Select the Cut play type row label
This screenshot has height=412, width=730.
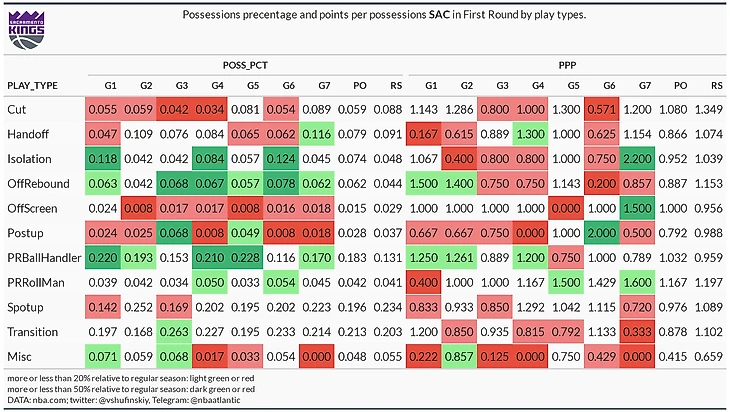pyautogui.click(x=17, y=110)
